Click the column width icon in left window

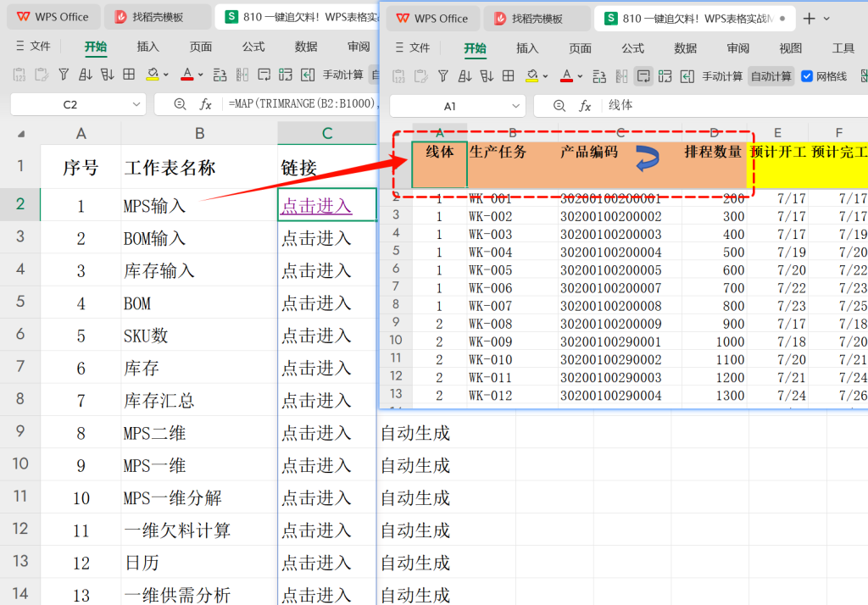point(242,75)
